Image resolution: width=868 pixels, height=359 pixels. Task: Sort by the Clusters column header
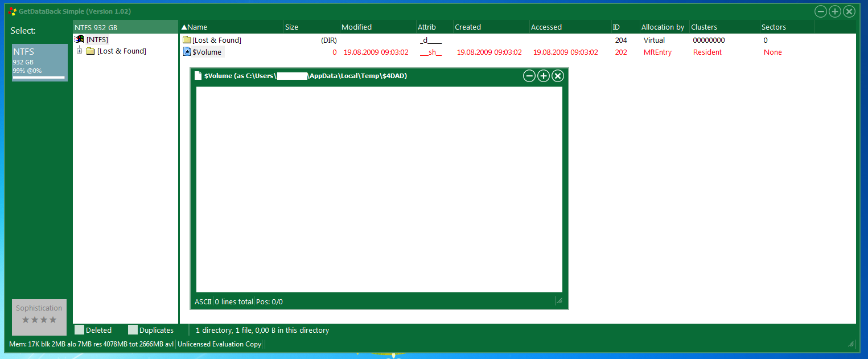point(725,27)
